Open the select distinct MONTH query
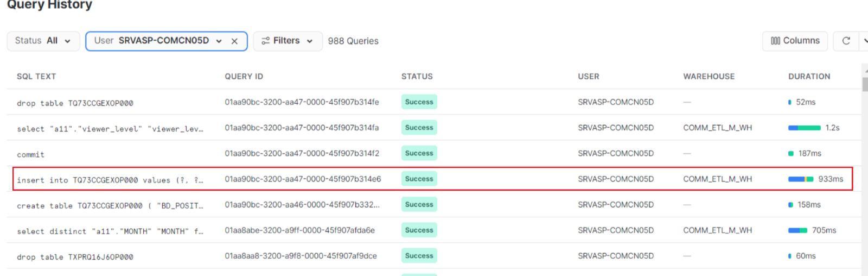Screen dimensions: 868x276 tap(110, 231)
